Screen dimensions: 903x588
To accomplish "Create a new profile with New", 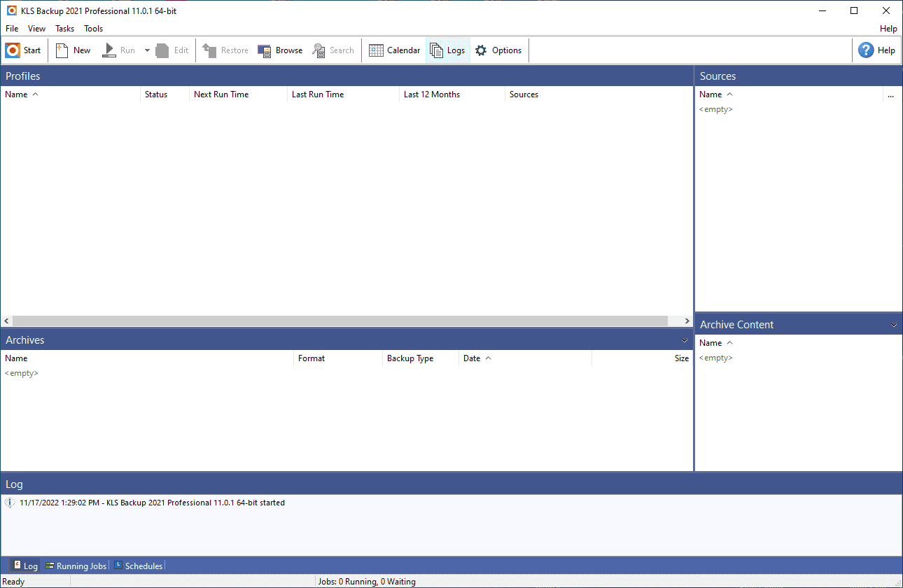I will 73,50.
